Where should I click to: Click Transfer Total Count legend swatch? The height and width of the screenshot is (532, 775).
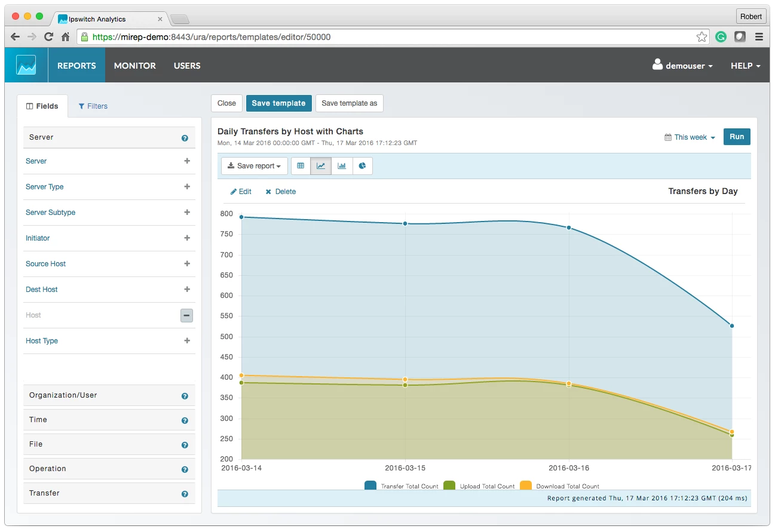tap(370, 485)
